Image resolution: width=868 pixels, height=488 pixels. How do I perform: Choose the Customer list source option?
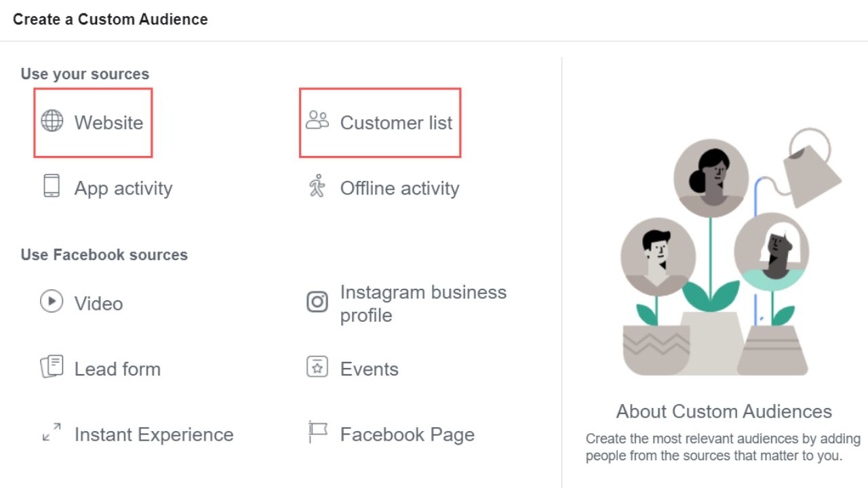pyautogui.click(x=396, y=123)
